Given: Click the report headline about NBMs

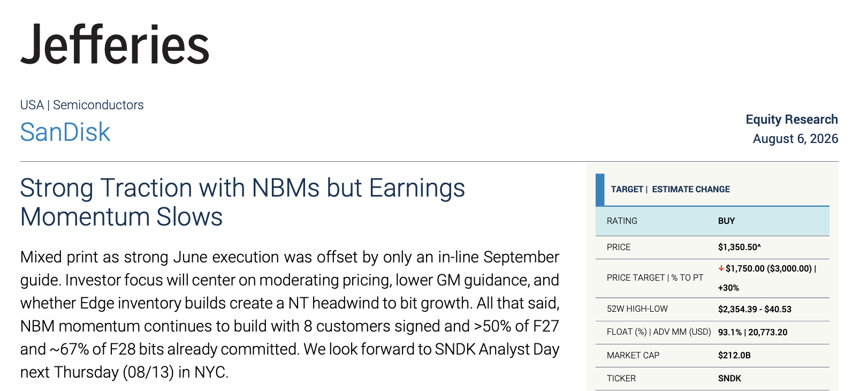Looking at the screenshot, I should tap(242, 202).
